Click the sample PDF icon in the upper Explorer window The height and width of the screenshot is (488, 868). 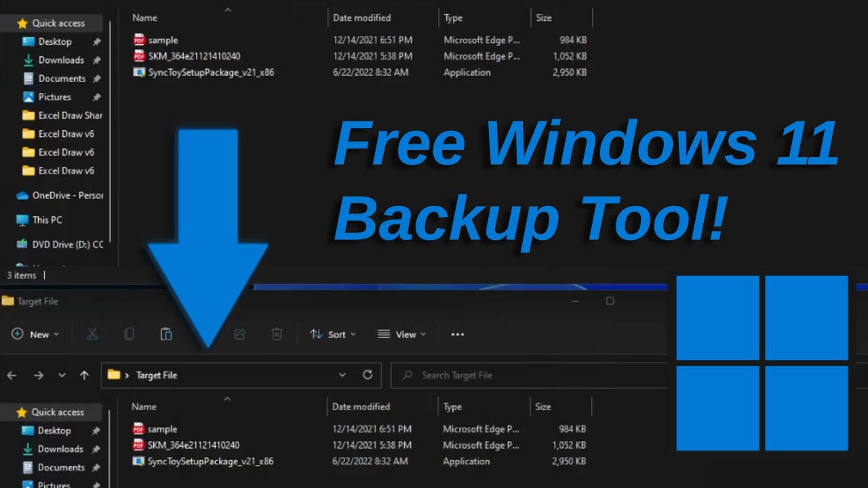(x=139, y=40)
